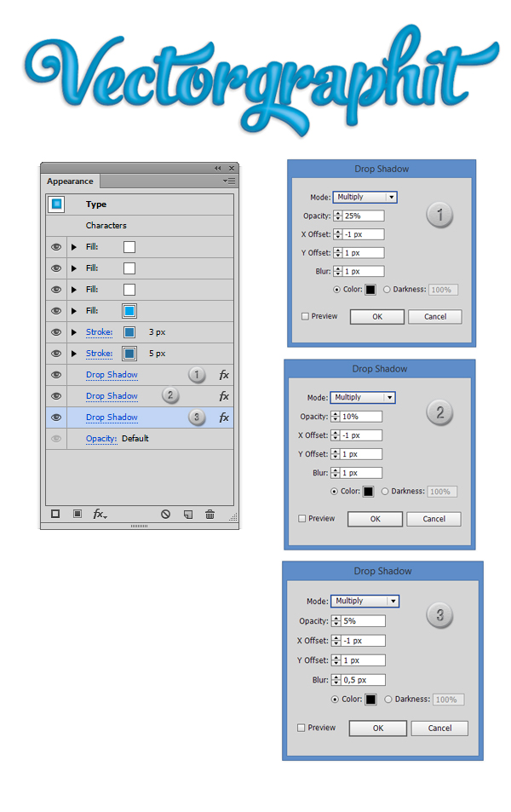The width and height of the screenshot is (511, 812).
Task: Click Y Offset field in 10% opacity dialog
Action: click(361, 454)
